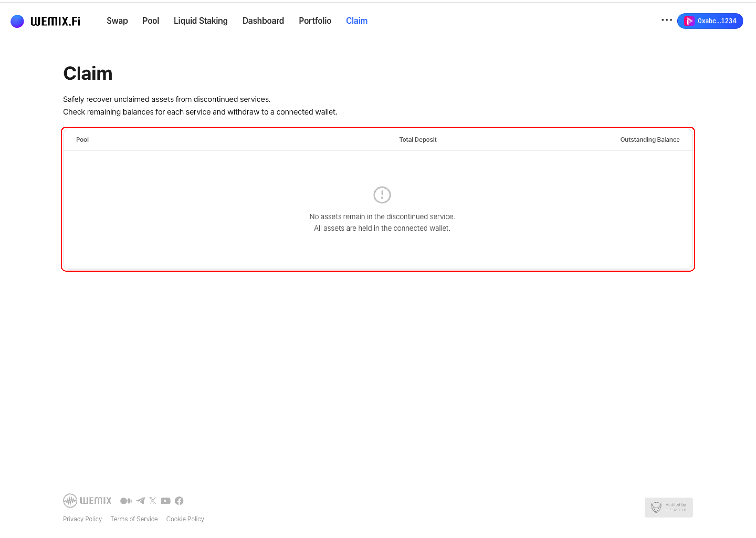Click the exclamation notice icon

coord(382,195)
